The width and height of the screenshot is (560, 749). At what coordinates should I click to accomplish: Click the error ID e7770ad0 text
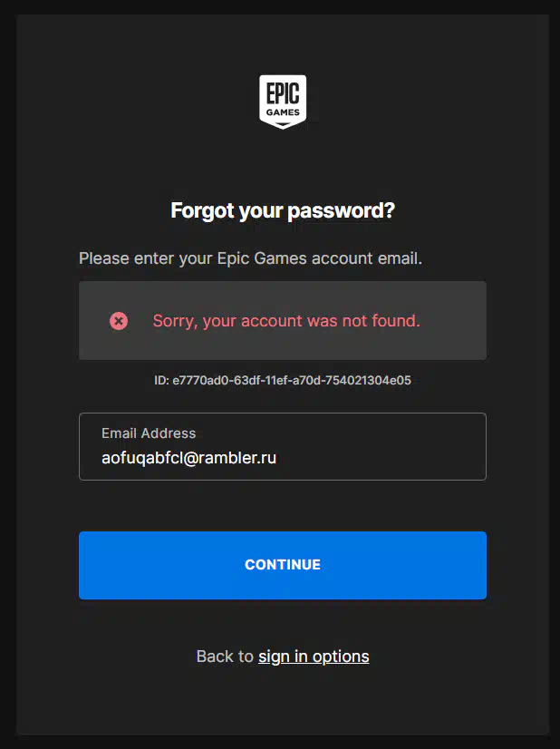(292, 381)
